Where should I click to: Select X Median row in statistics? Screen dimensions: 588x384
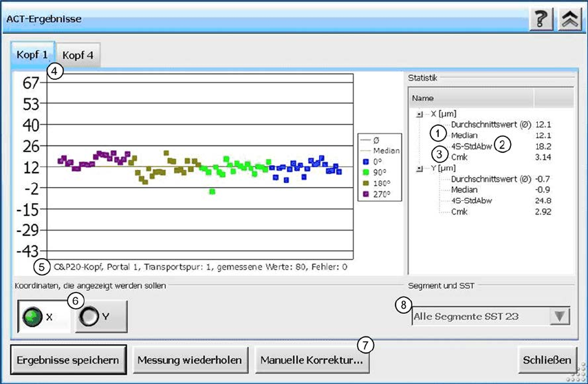point(501,136)
